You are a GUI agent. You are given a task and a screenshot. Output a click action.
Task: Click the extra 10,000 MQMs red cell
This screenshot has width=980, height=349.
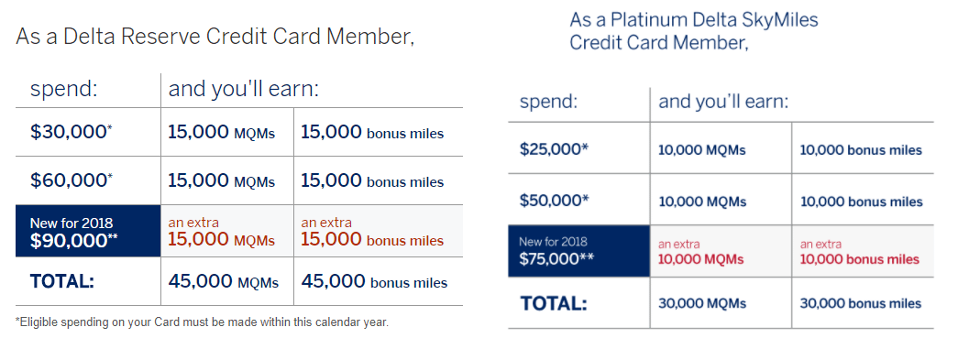point(721,251)
